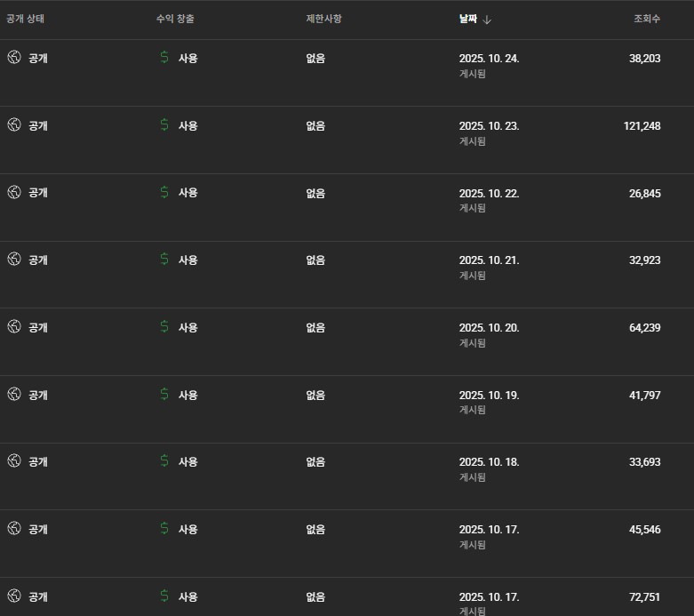Click the 수익 창출 column header
This screenshot has width=694, height=616.
(175, 20)
